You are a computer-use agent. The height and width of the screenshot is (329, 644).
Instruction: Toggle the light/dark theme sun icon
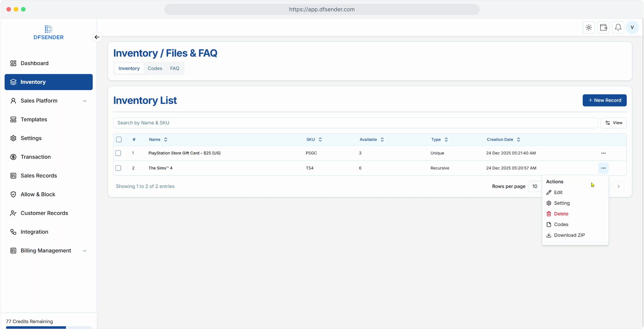tap(589, 27)
